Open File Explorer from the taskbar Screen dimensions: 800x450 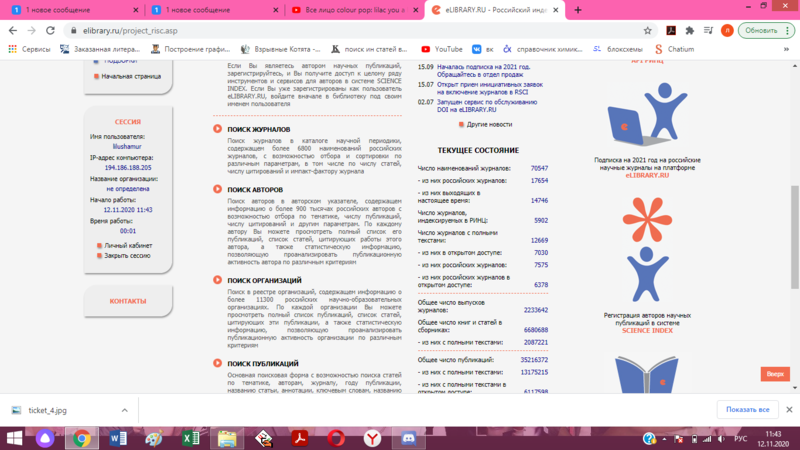click(227, 438)
